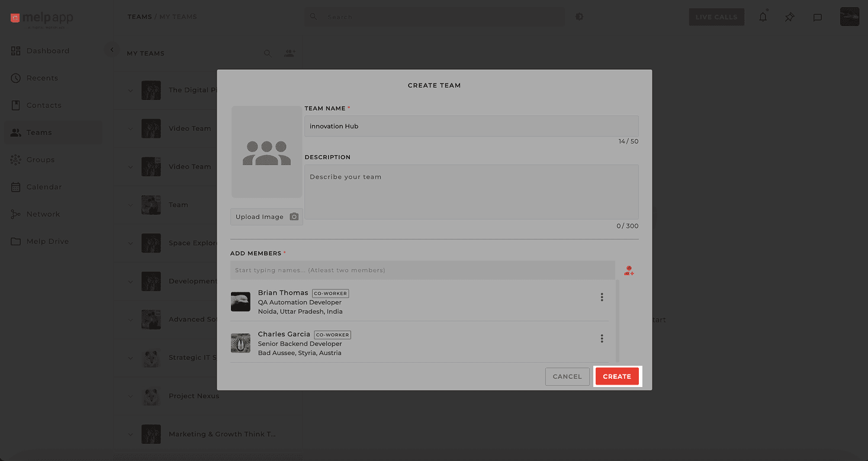Screen dimensions: 868x461
Task: Open Melp Drive folder icon
Action: [x=15, y=241]
